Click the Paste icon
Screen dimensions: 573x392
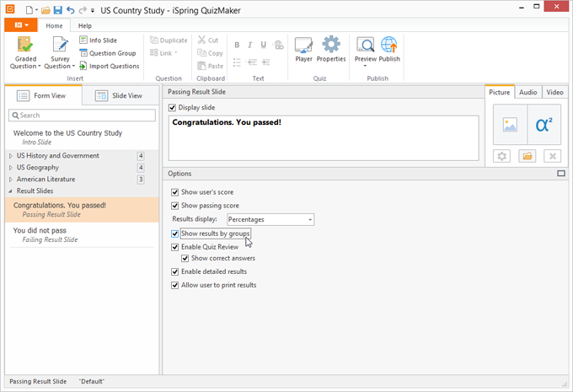[x=201, y=66]
